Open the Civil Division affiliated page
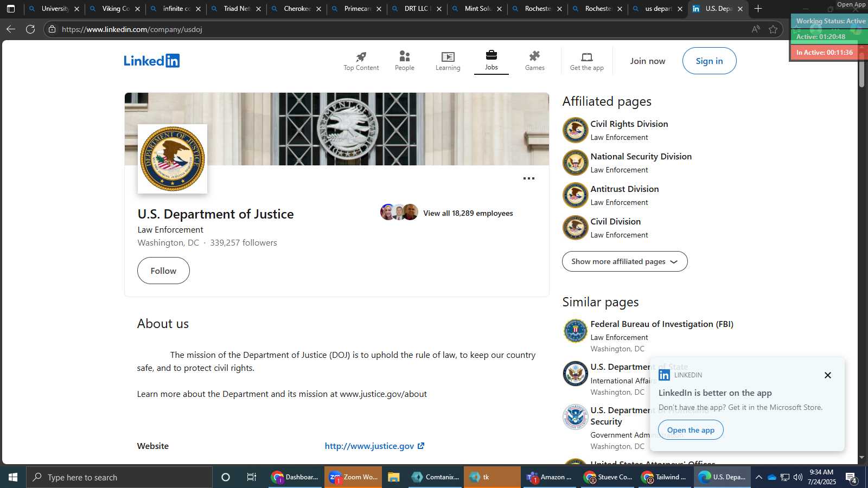This screenshot has height=488, width=868. coord(615,222)
